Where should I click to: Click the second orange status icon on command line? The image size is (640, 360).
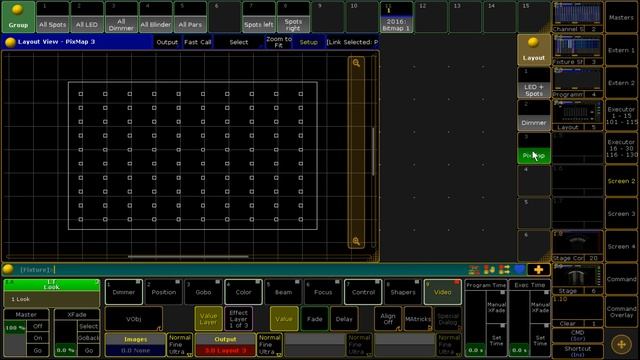click(x=489, y=269)
